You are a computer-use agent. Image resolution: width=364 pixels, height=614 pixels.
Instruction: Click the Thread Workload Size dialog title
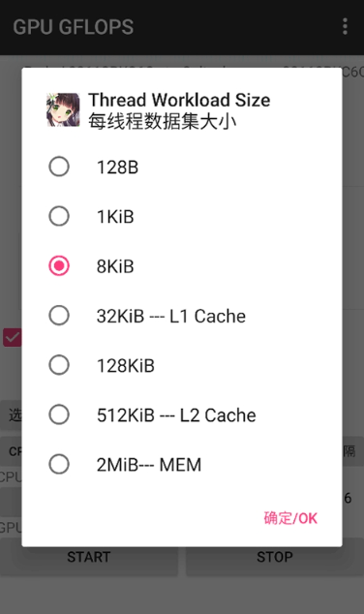179,100
